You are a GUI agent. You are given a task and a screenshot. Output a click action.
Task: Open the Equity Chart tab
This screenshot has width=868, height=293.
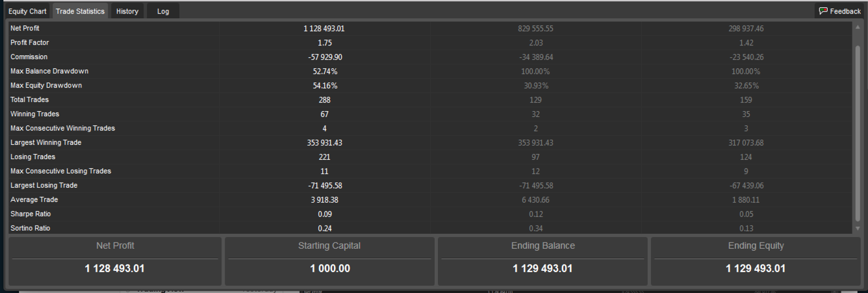pos(27,11)
